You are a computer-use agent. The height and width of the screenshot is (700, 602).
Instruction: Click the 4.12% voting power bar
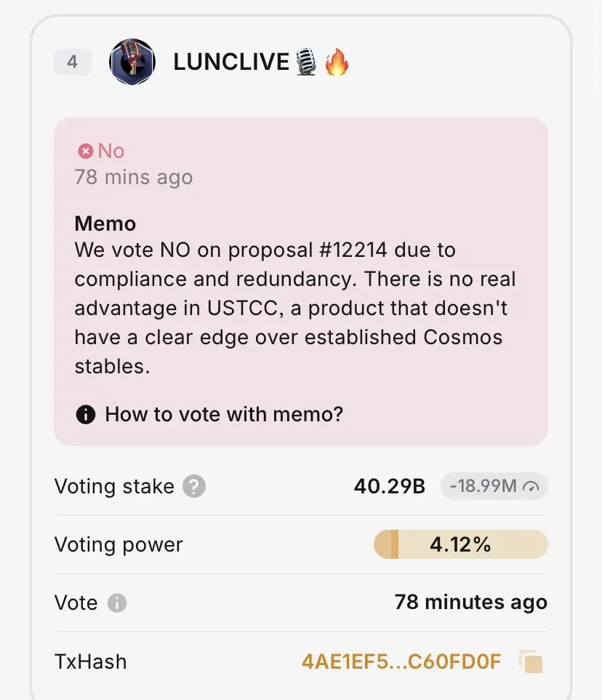460,544
